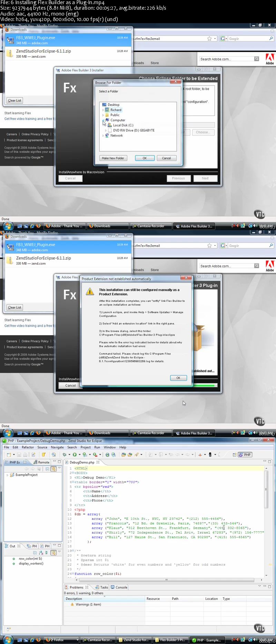
Task: Open the Navigate menu
Action: [x=57, y=447]
